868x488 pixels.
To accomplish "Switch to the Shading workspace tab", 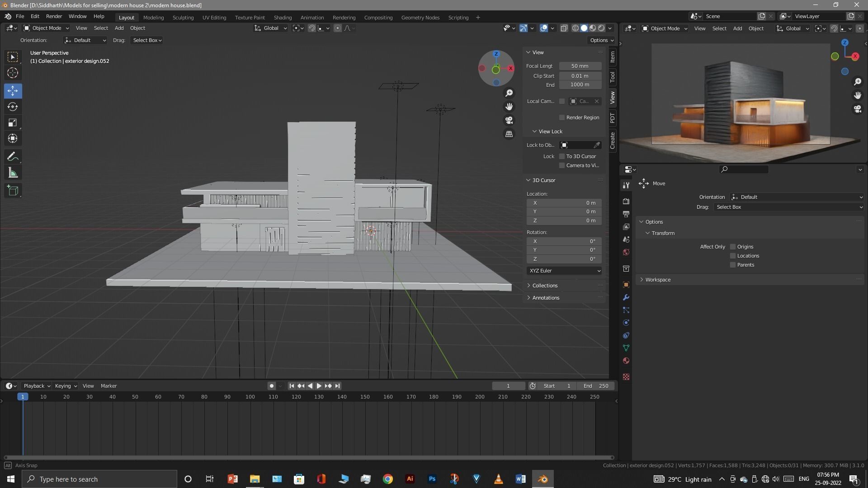I will point(283,18).
